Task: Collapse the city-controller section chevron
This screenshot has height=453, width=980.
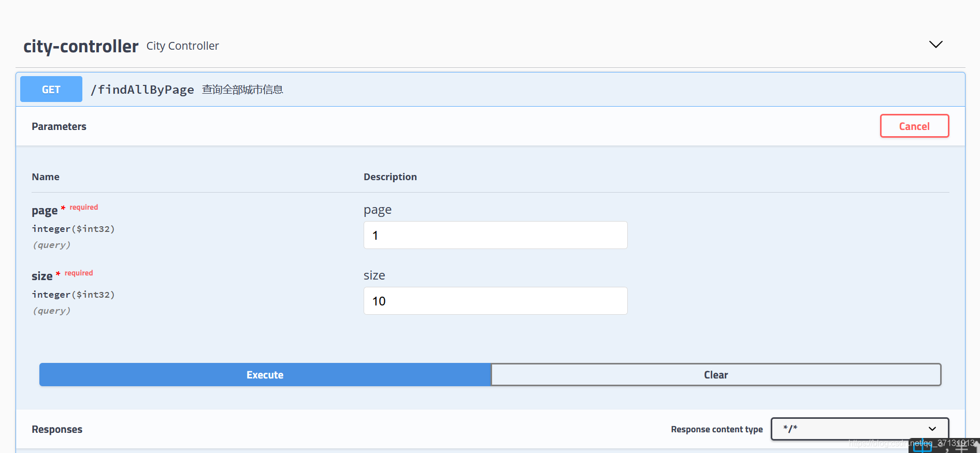Action: click(x=935, y=45)
